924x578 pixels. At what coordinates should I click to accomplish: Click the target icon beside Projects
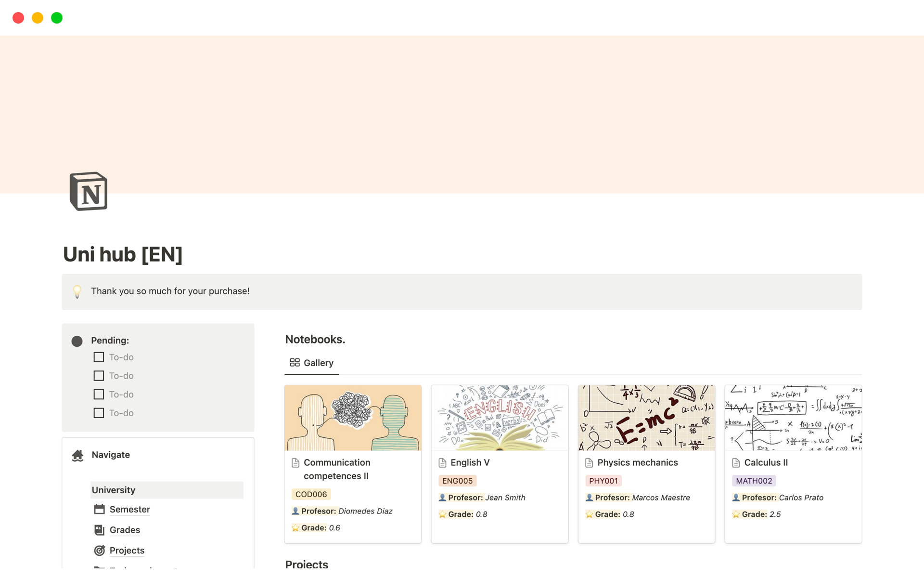100,550
